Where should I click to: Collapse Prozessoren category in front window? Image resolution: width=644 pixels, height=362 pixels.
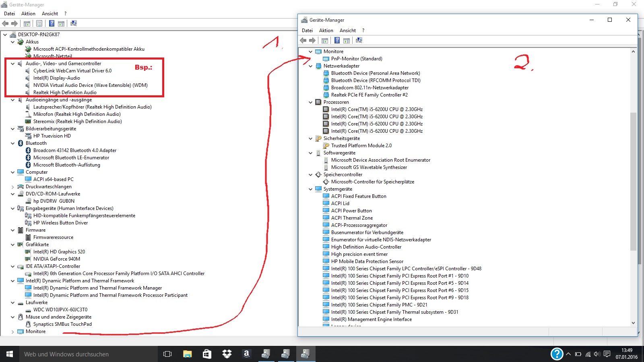click(310, 102)
